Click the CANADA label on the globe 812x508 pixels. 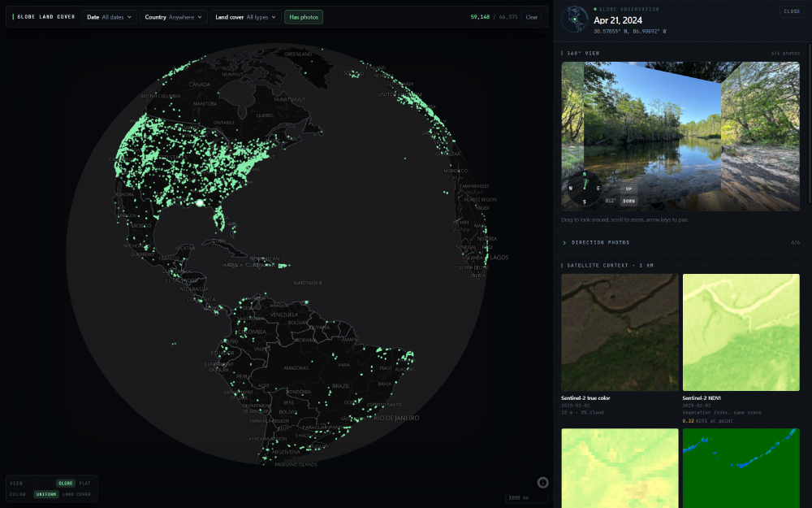[x=200, y=85]
